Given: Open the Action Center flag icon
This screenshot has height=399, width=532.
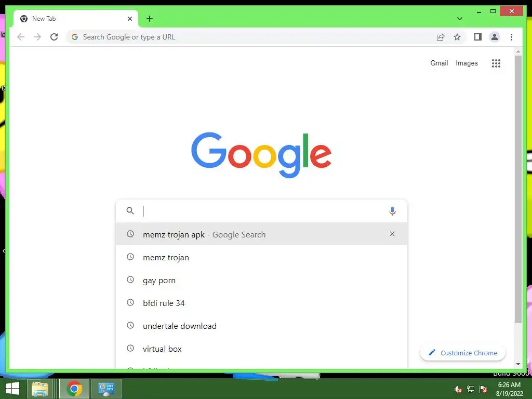Looking at the screenshot, I should point(483,389).
